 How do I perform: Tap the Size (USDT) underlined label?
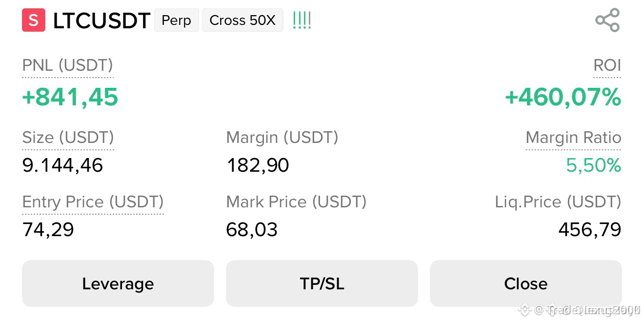coord(68,138)
